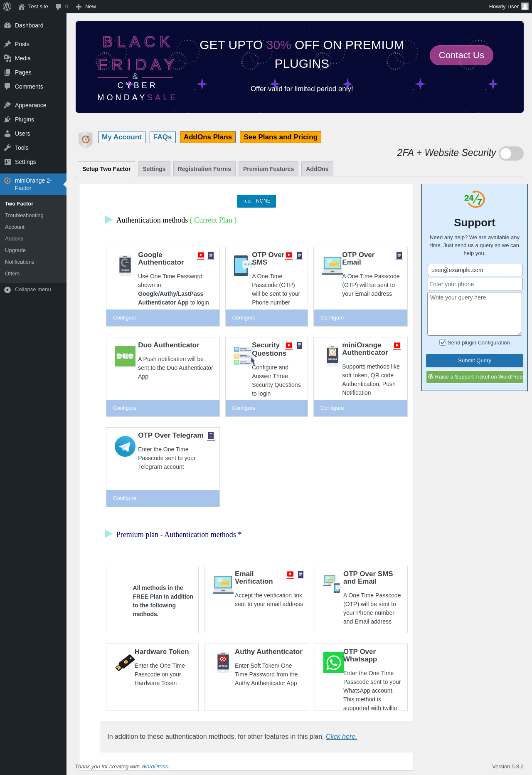
Task: Configure Security Questions method
Action: coord(267,408)
